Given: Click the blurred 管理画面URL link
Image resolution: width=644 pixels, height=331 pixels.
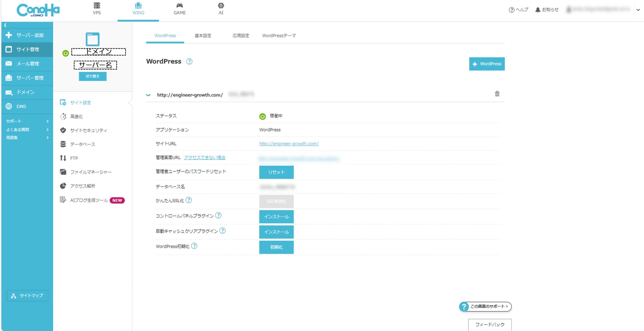Looking at the screenshot, I should [x=299, y=159].
